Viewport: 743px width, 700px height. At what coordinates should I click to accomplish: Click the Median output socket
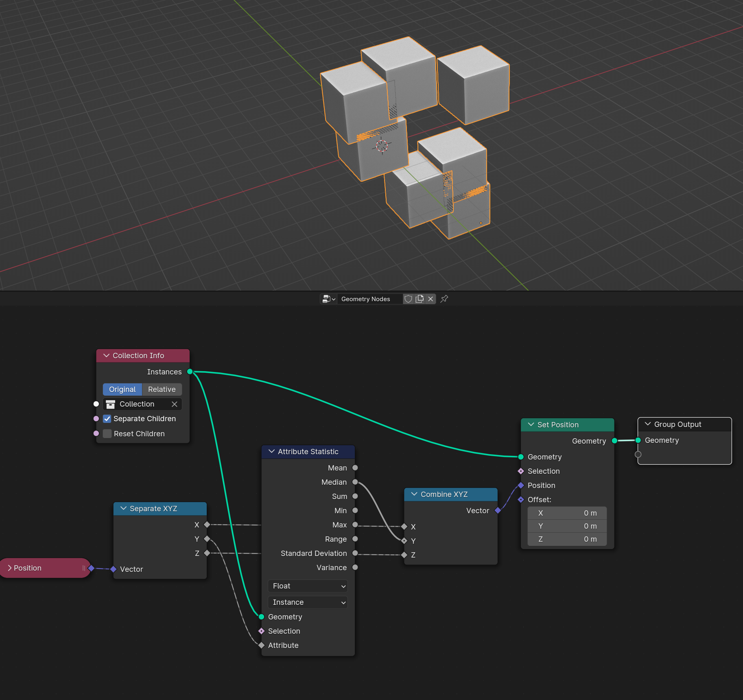coord(355,482)
